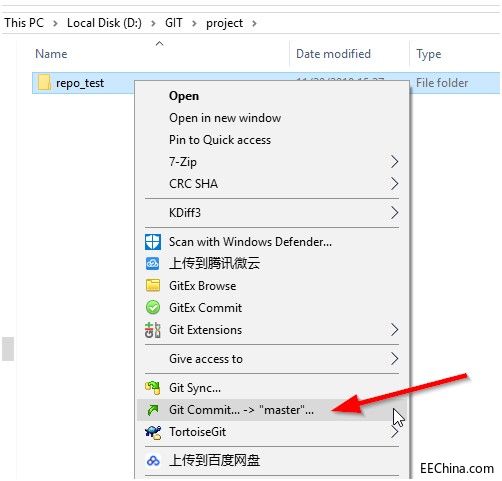Click the repo_test folder icon

[x=44, y=83]
